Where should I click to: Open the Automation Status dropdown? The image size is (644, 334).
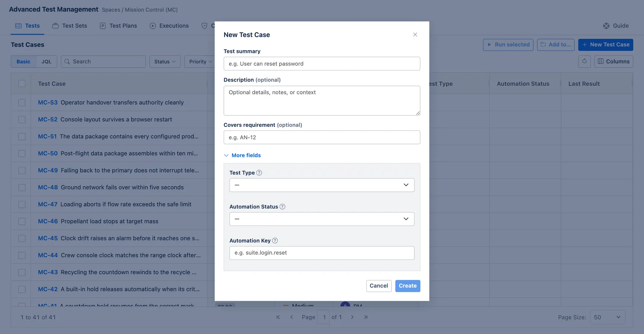(x=322, y=219)
